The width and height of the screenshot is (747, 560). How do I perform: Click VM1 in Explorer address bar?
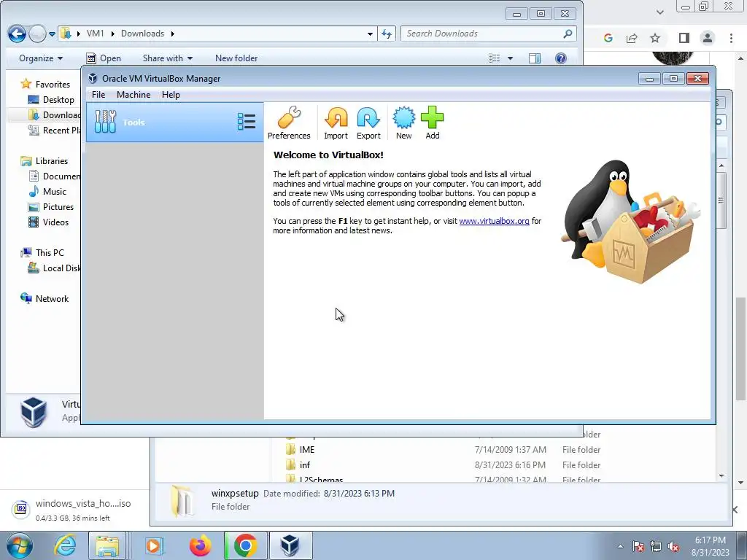click(96, 34)
